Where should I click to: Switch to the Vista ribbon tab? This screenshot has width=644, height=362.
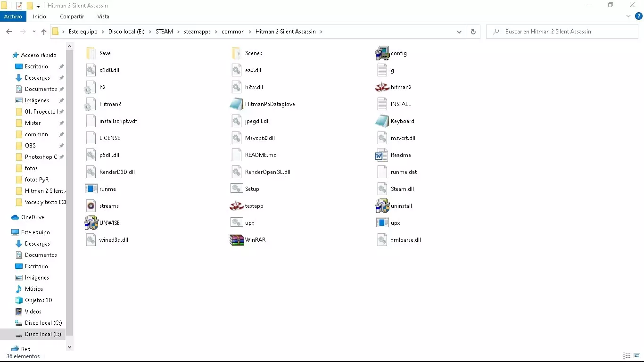click(x=103, y=16)
